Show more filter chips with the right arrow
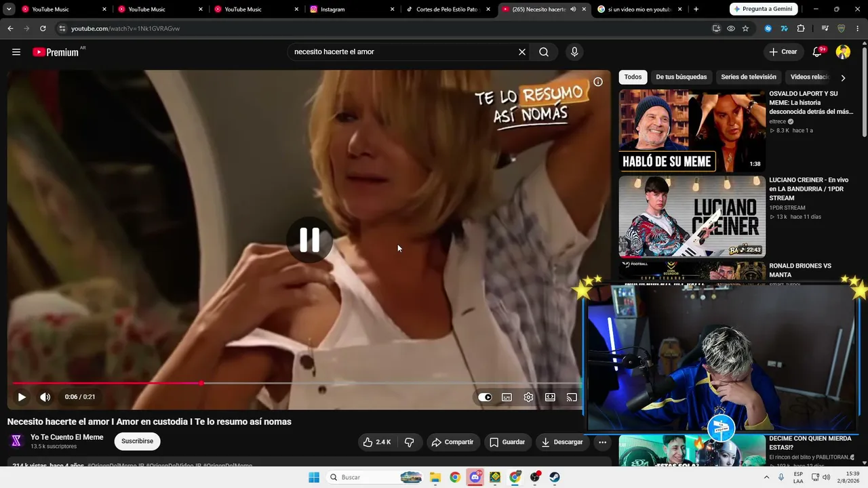The width and height of the screenshot is (868, 488). pyautogui.click(x=843, y=78)
